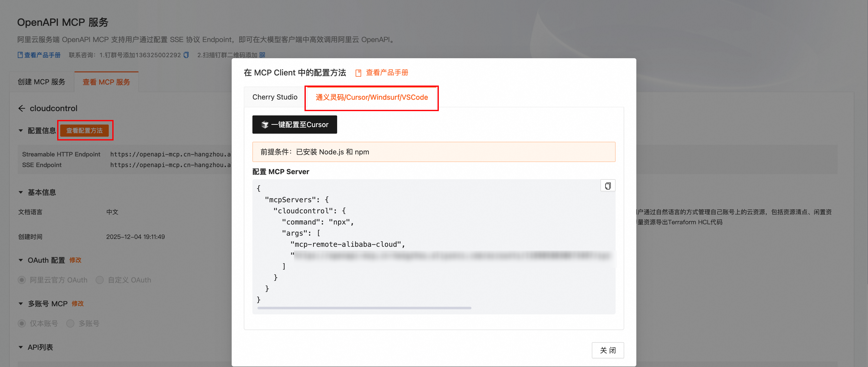Collapse the 配置信息 section
This screenshot has width=868, height=367.
(21, 131)
